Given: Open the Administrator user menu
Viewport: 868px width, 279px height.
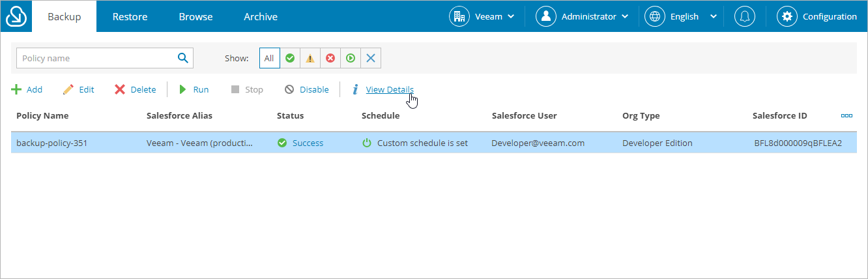Looking at the screenshot, I should [x=582, y=16].
